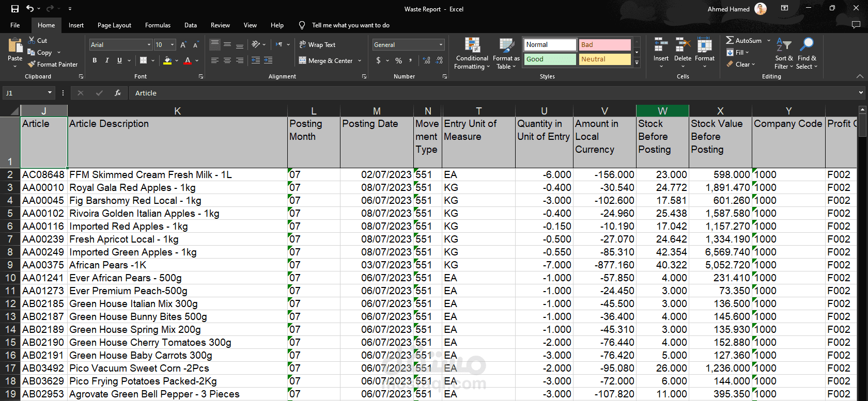Increase the indent level

click(268, 60)
